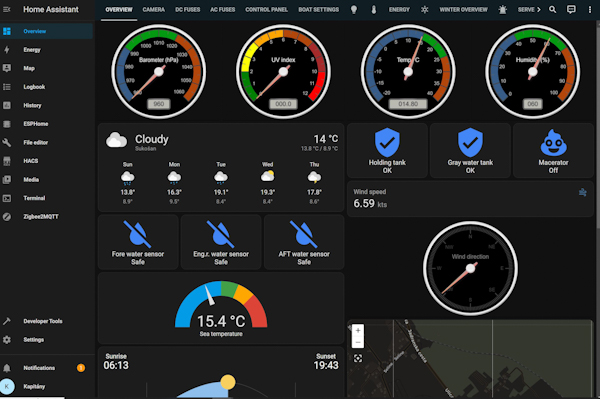
Task: Collapse the sidebar with hamburger icon
Action: (x=7, y=9)
